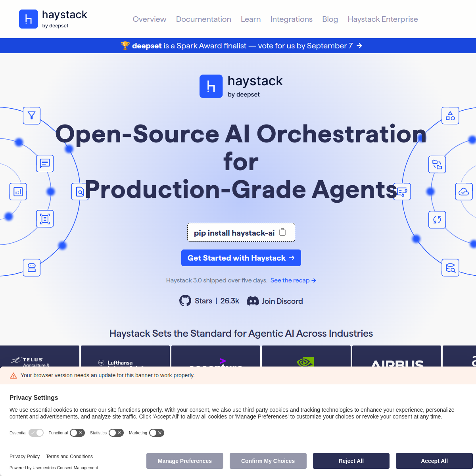476x476 pixels.
Task: Click Reject All cookies button
Action: [351, 461]
